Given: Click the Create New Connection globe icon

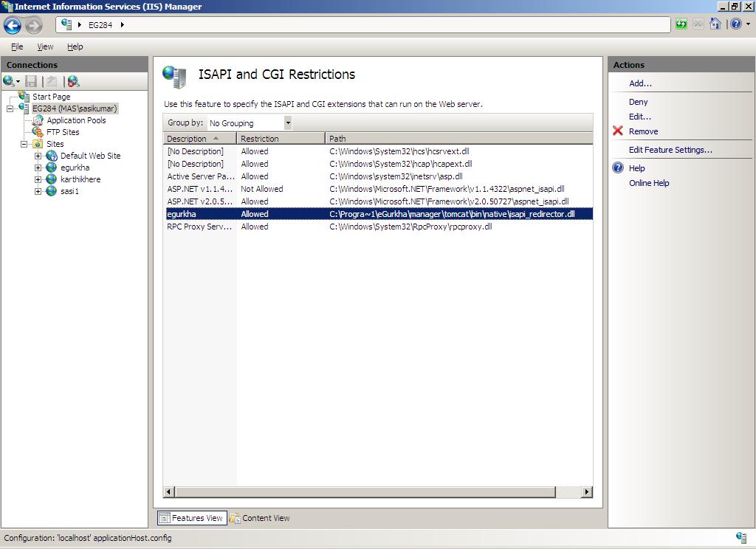Looking at the screenshot, I should [9, 81].
